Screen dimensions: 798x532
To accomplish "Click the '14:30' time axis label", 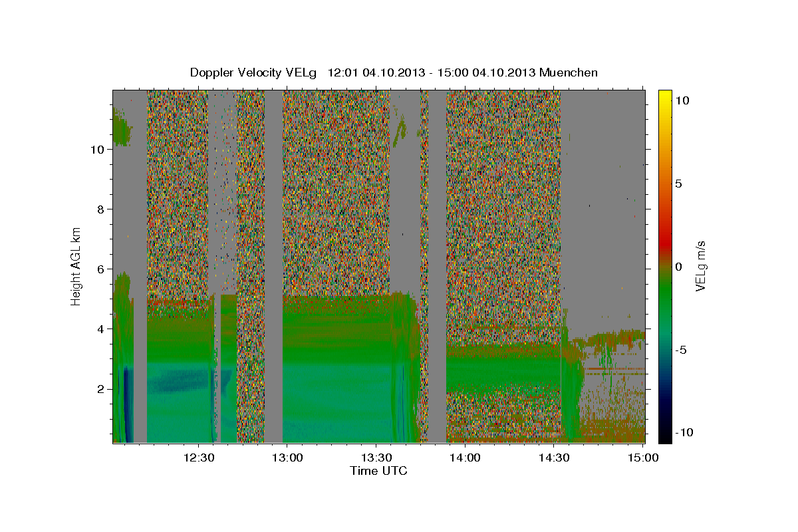I will click(553, 458).
